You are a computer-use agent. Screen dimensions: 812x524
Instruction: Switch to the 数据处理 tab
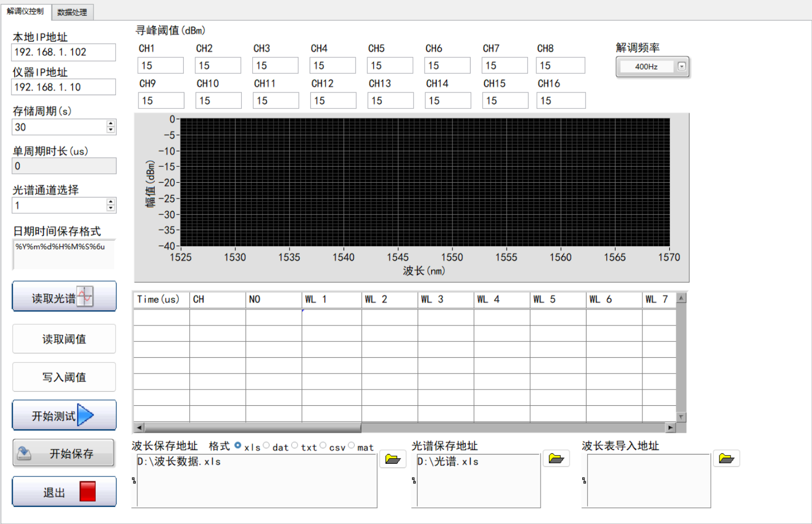click(72, 12)
